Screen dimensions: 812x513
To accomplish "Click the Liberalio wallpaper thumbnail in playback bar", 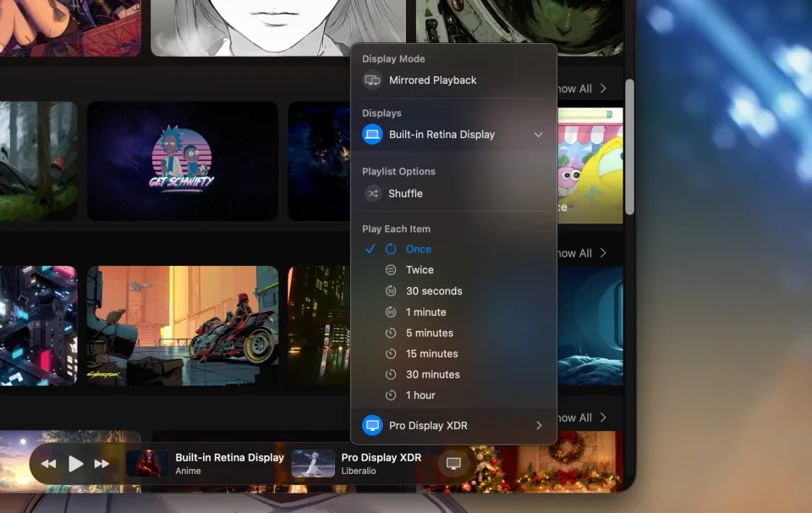I will pyautogui.click(x=313, y=463).
